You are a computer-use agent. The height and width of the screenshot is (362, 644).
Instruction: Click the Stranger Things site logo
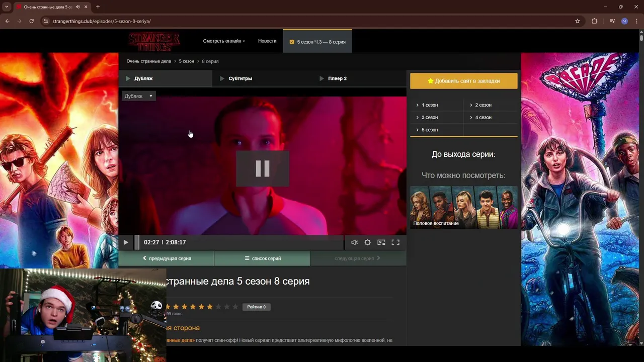[x=154, y=41]
